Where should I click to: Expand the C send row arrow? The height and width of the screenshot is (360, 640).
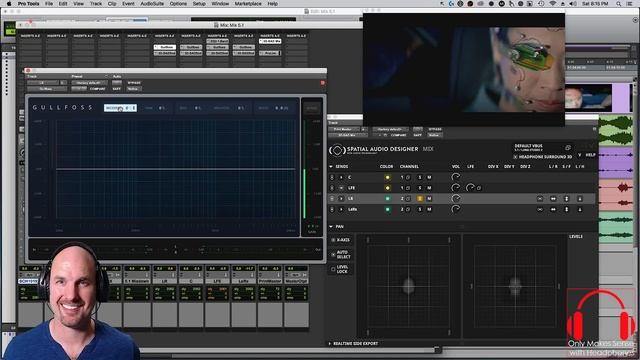[x=341, y=178]
